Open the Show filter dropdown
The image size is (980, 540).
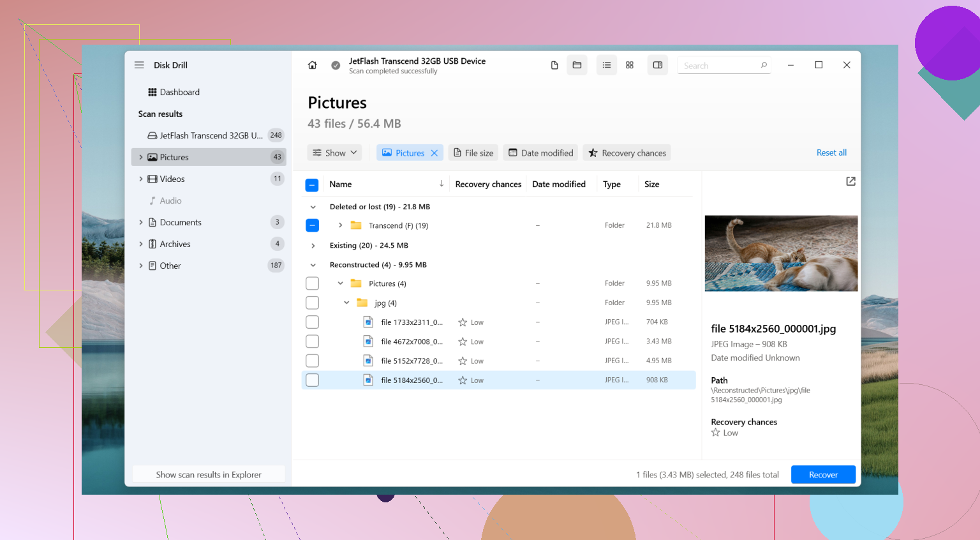tap(335, 153)
